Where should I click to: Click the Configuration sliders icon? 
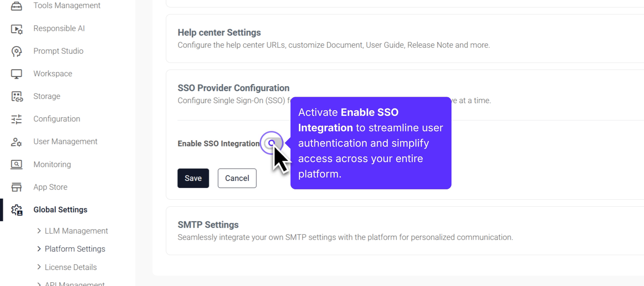click(16, 119)
